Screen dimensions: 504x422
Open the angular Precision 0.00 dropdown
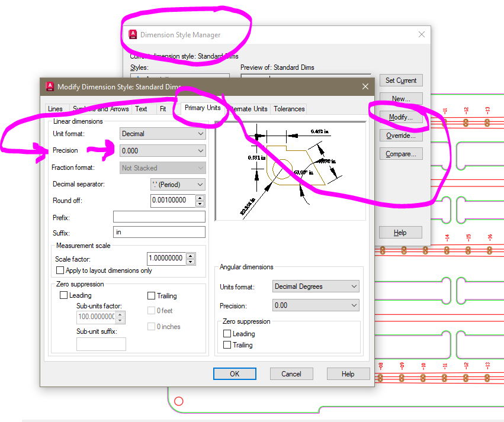316,305
